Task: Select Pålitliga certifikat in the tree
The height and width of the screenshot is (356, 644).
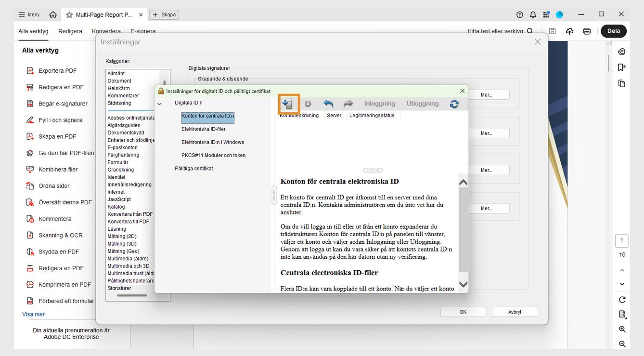Action: (193, 169)
